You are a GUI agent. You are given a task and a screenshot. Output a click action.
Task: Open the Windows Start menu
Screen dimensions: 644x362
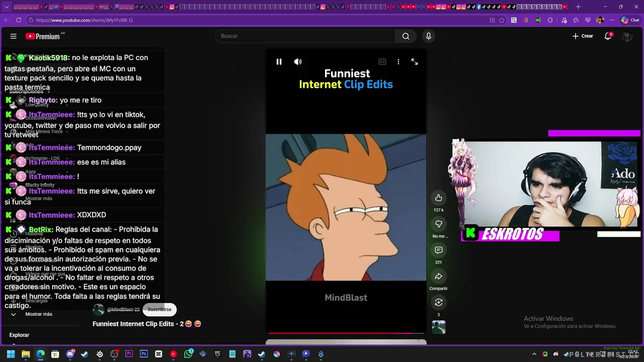(11, 354)
